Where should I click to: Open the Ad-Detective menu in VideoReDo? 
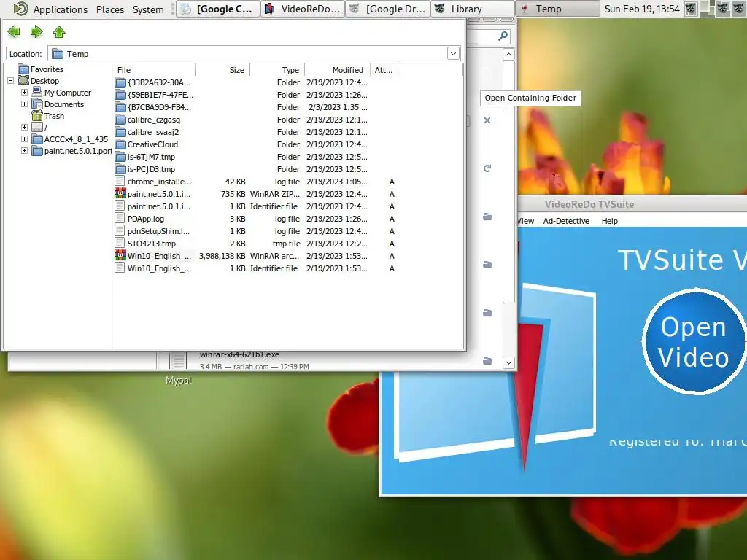(x=566, y=221)
